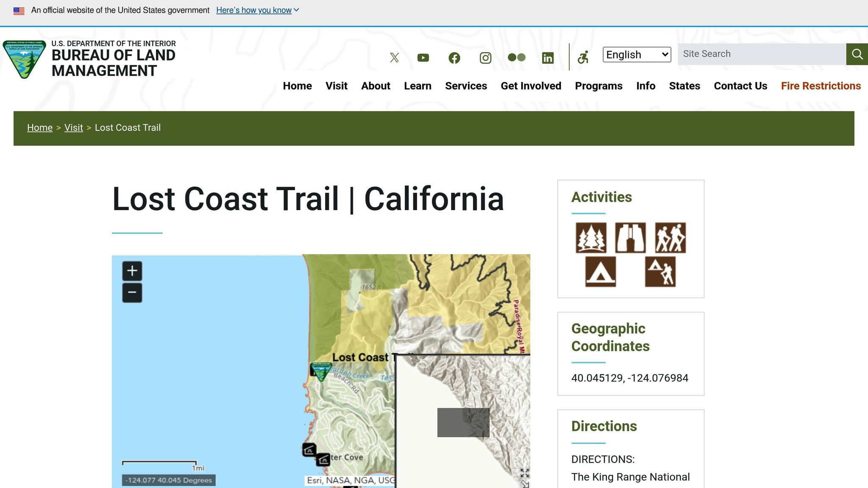Click the Home breadcrumb link
Viewport: 868px width, 488px height.
click(x=40, y=128)
